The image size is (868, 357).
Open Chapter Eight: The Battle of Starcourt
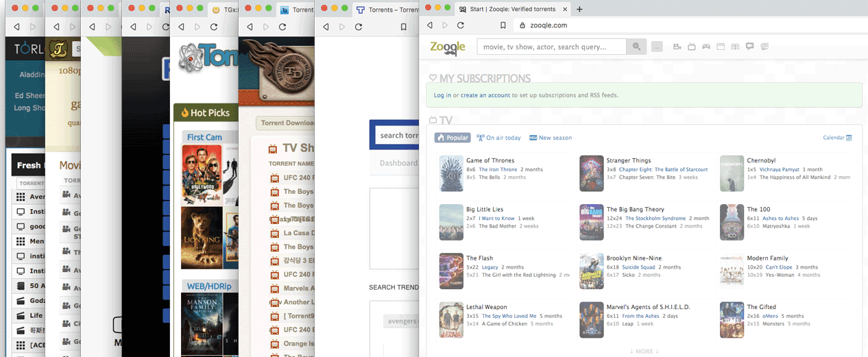663,169
